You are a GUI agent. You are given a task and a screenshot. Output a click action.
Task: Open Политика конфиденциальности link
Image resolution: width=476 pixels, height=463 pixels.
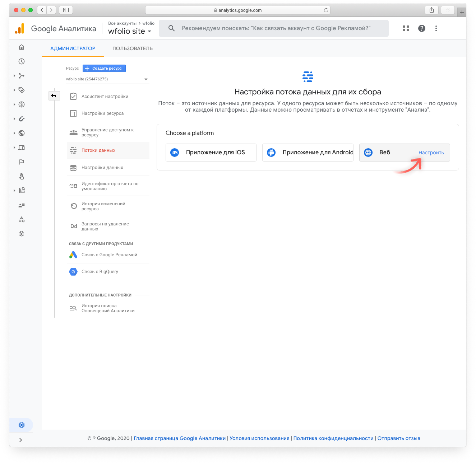[333, 438]
